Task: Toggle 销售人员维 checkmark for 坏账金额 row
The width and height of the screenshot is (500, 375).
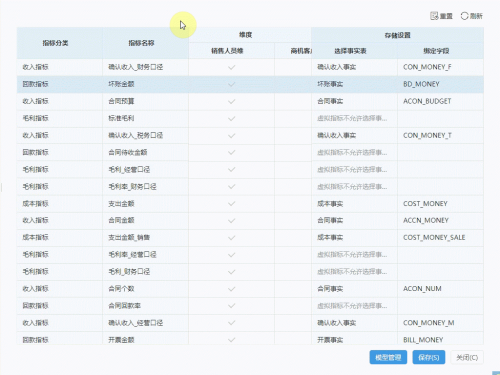Action: tap(232, 84)
